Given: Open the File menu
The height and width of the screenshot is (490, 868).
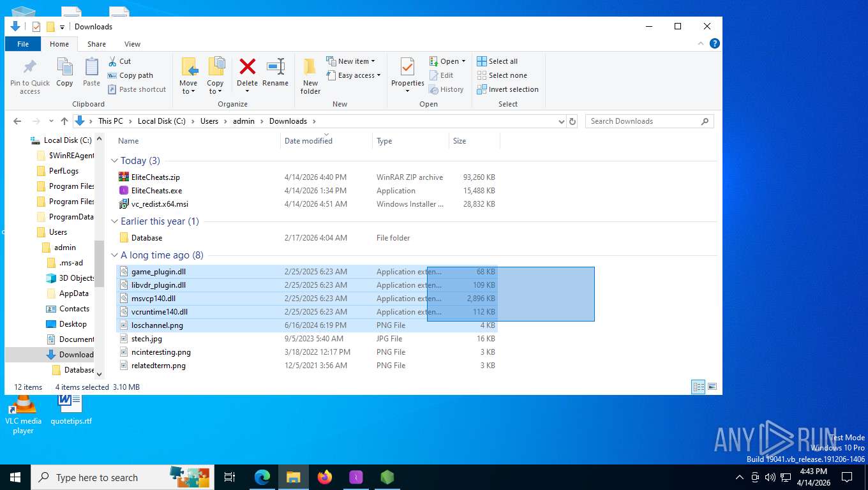Looking at the screenshot, I should [x=23, y=44].
